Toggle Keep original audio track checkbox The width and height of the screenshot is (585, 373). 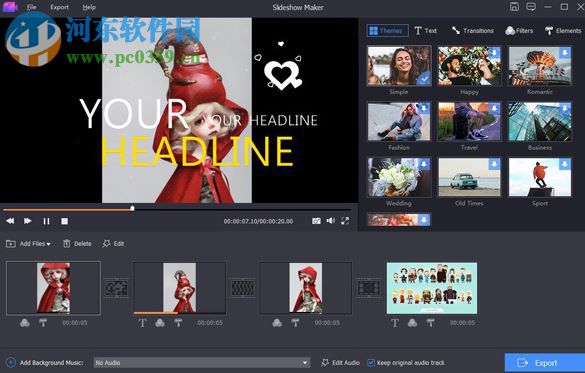click(x=371, y=363)
